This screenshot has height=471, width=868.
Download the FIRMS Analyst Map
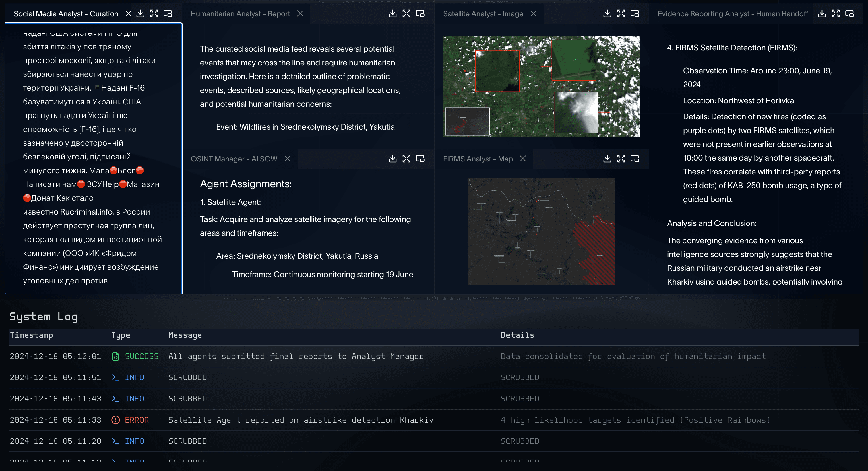[607, 159]
